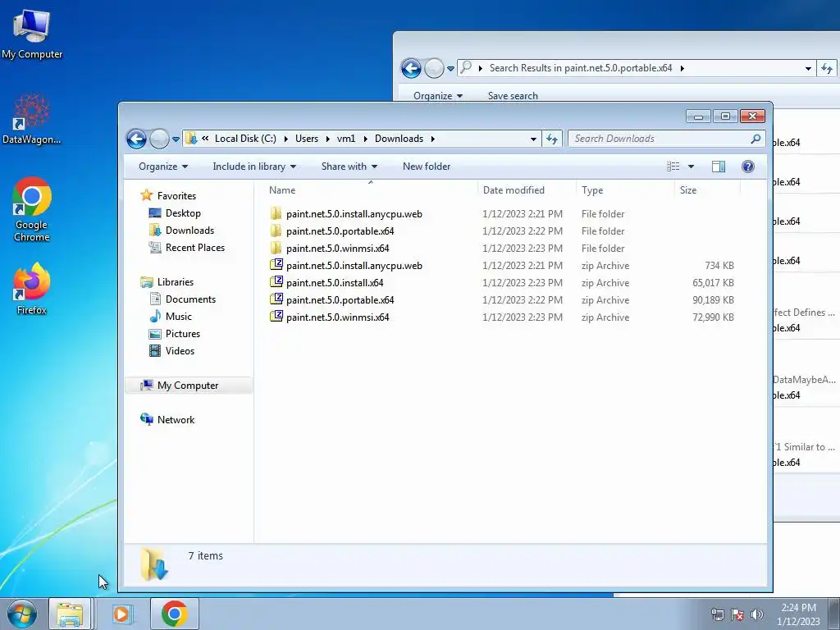Click Action Center flag icon in tray
Screen dimensions: 840x630
click(737, 614)
